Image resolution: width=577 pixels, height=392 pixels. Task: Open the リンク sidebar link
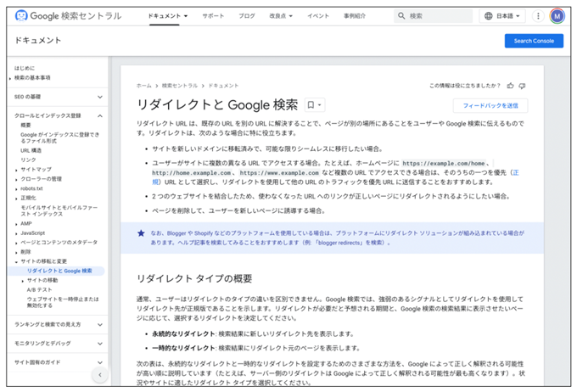pyautogui.click(x=28, y=160)
